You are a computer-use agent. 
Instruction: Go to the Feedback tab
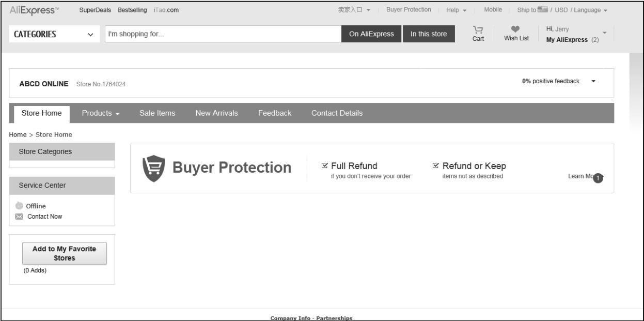[x=274, y=113]
